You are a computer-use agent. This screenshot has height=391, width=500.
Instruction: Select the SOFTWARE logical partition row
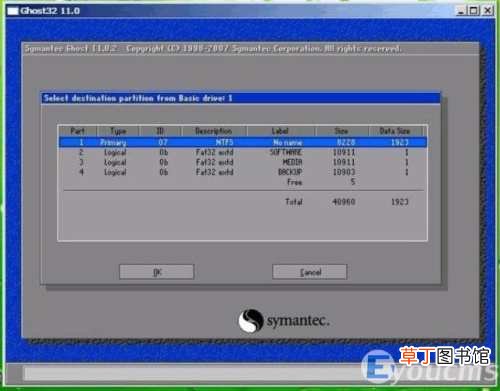pos(243,152)
